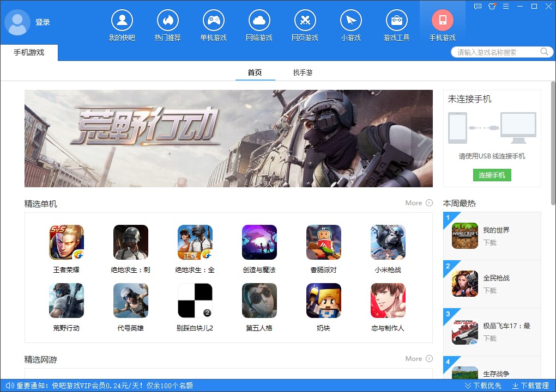Go to 单机游戏 gamepad icon

click(214, 21)
